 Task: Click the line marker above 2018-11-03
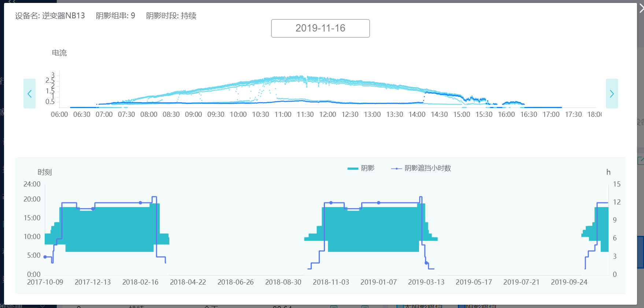[x=331, y=203]
